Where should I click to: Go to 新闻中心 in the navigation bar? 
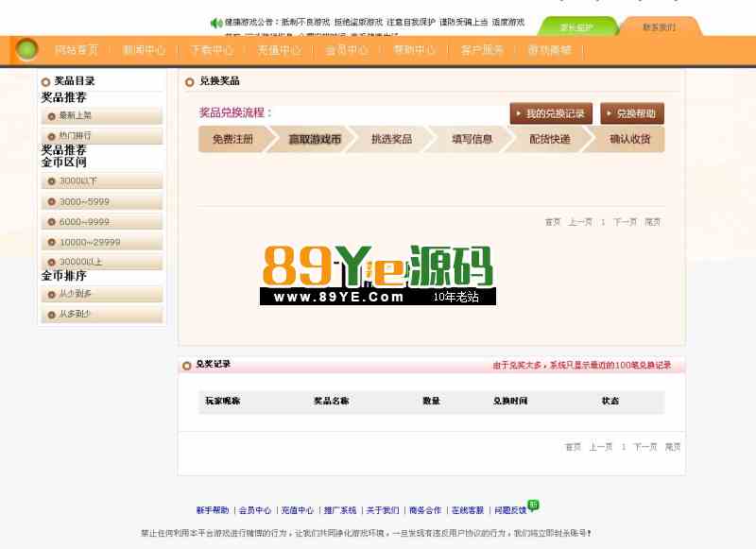[144, 50]
